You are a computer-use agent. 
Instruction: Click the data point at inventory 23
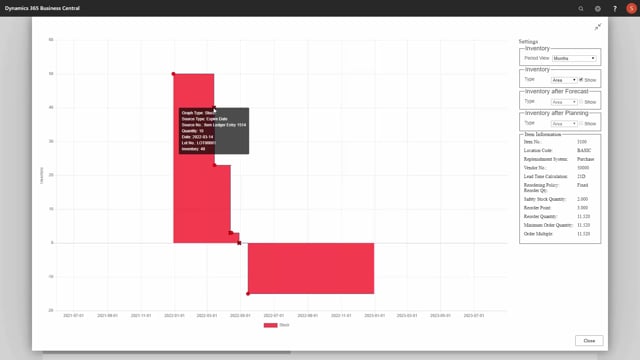tap(215, 165)
